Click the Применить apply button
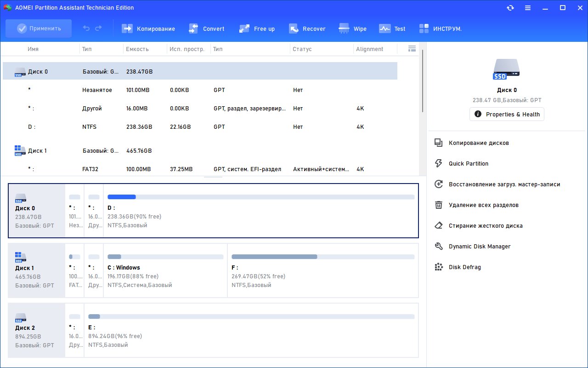Screen dimensions: 588x368 coord(39,29)
